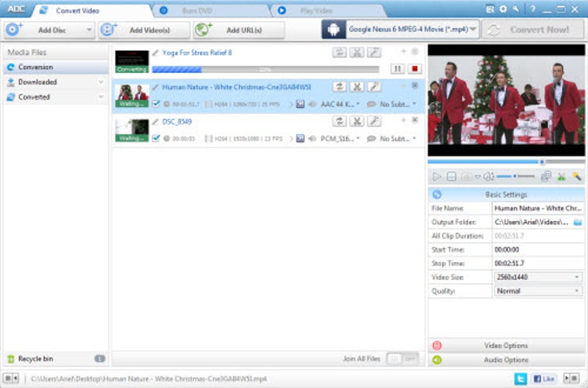Click the Add Video(s) button
The image size is (588, 388).
click(144, 30)
